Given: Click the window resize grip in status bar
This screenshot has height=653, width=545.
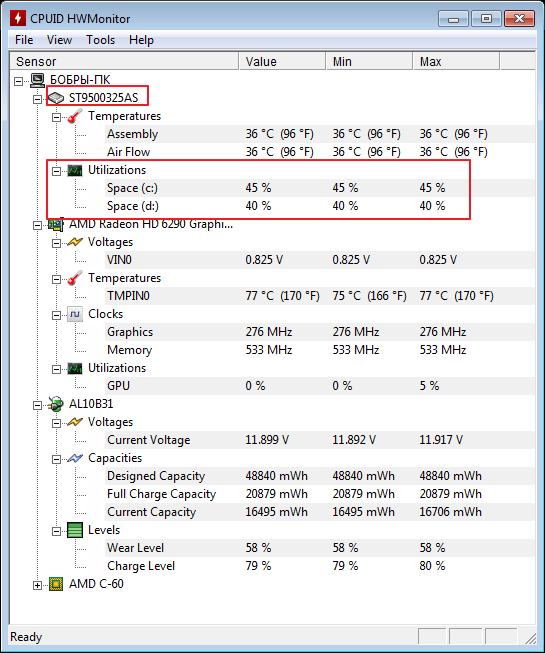Looking at the screenshot, I should [x=530, y=638].
